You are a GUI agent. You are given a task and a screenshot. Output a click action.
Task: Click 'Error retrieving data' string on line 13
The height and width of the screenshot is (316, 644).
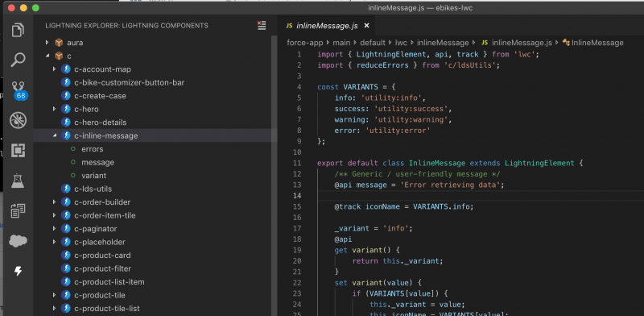450,185
